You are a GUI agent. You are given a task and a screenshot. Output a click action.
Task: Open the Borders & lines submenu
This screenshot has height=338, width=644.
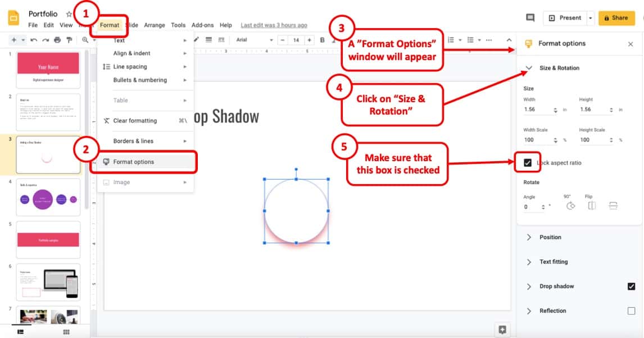(146, 141)
